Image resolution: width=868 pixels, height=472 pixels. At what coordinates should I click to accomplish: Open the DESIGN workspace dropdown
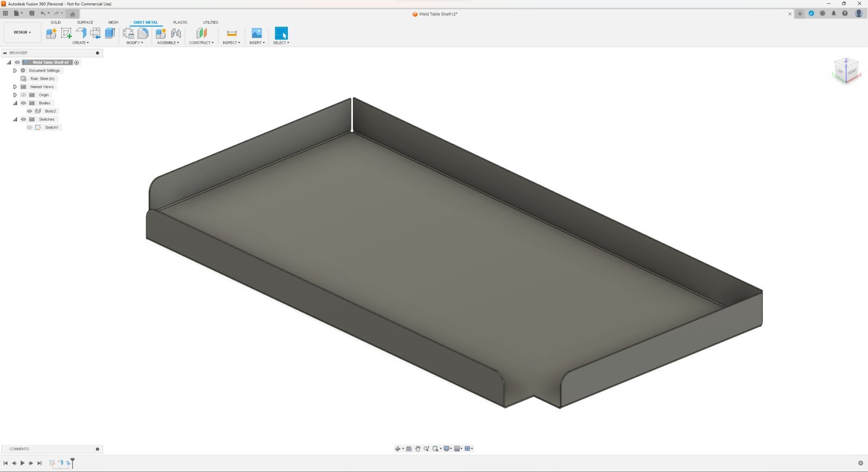point(22,33)
